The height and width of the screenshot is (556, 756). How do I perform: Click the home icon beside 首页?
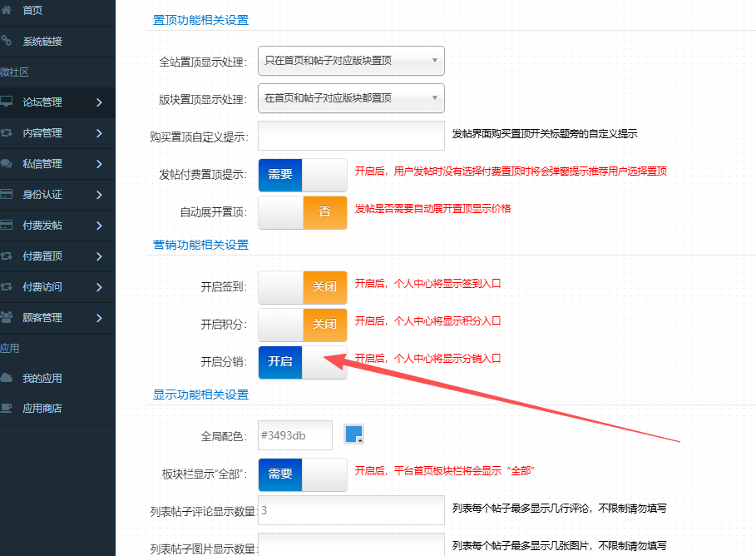[x=7, y=10]
